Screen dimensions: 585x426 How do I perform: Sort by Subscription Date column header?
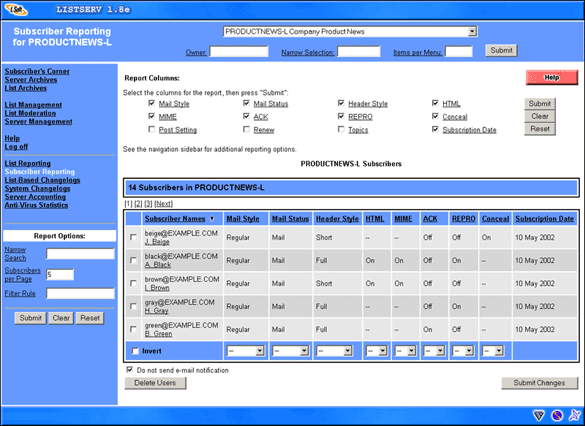(x=544, y=219)
